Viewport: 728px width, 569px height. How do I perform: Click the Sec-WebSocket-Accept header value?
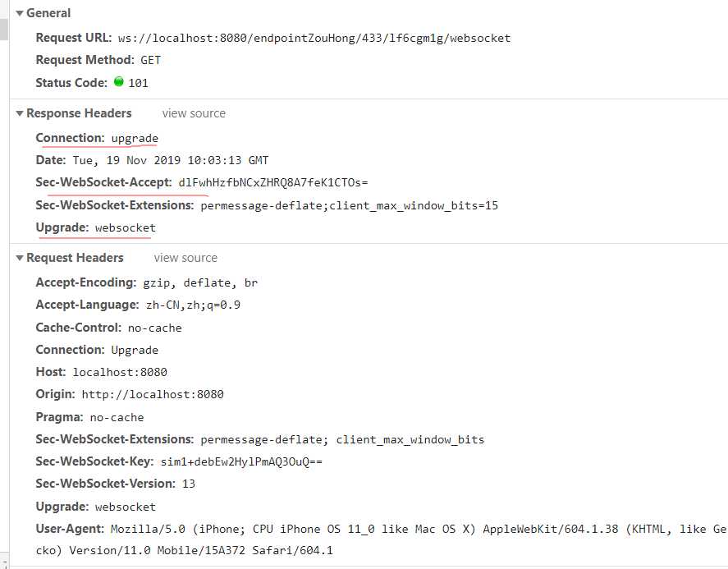[x=263, y=182]
